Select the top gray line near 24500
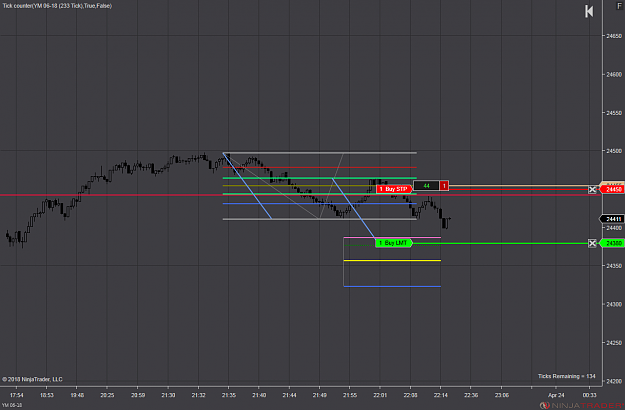This screenshot has height=410, width=625. tap(320, 153)
